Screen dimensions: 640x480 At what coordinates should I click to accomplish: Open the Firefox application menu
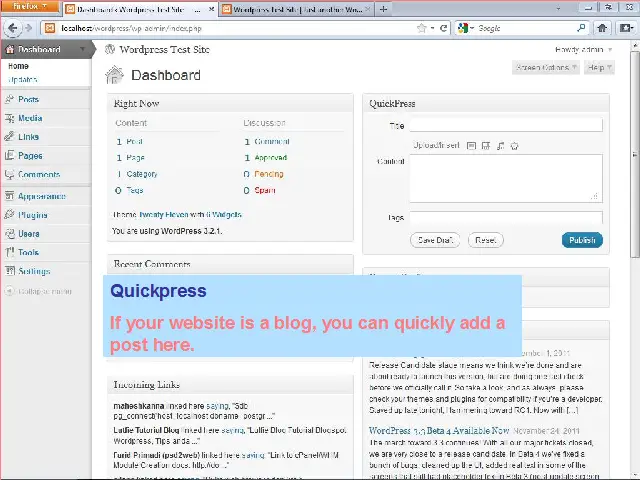pyautogui.click(x=30, y=7)
